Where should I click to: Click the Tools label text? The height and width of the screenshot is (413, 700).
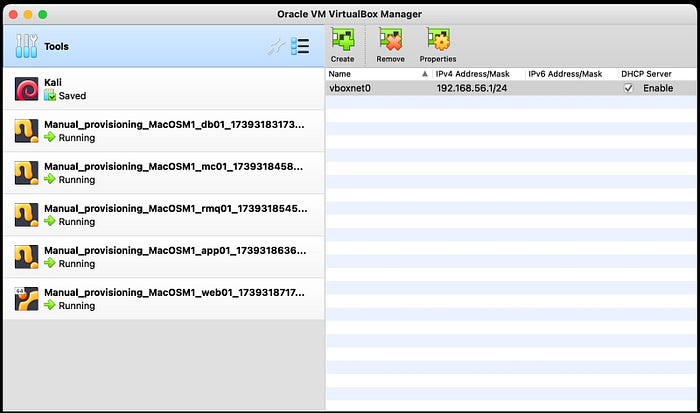click(56, 46)
